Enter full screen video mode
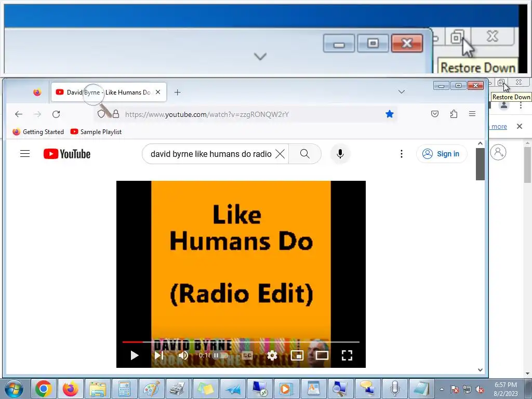 point(347,355)
